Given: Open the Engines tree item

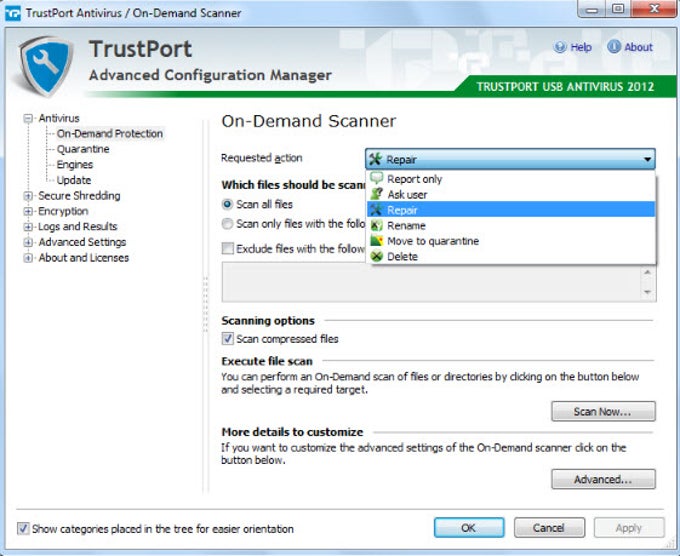Looking at the screenshot, I should click(75, 165).
